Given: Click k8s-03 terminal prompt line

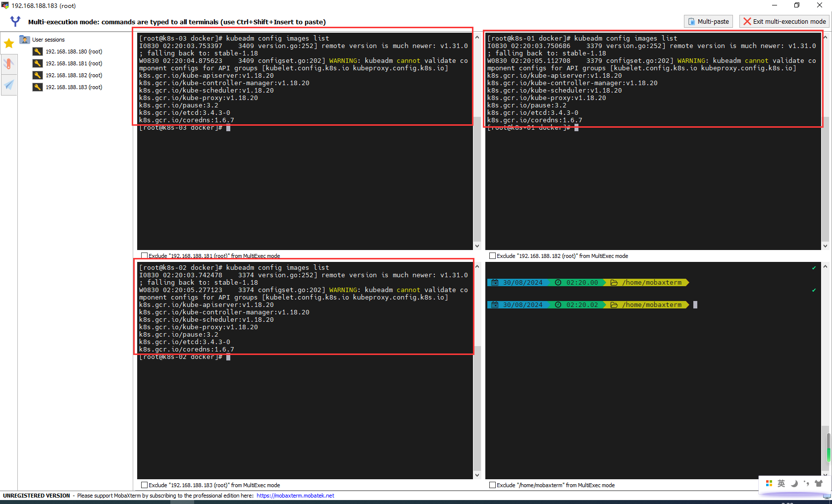Looking at the screenshot, I should tap(185, 128).
